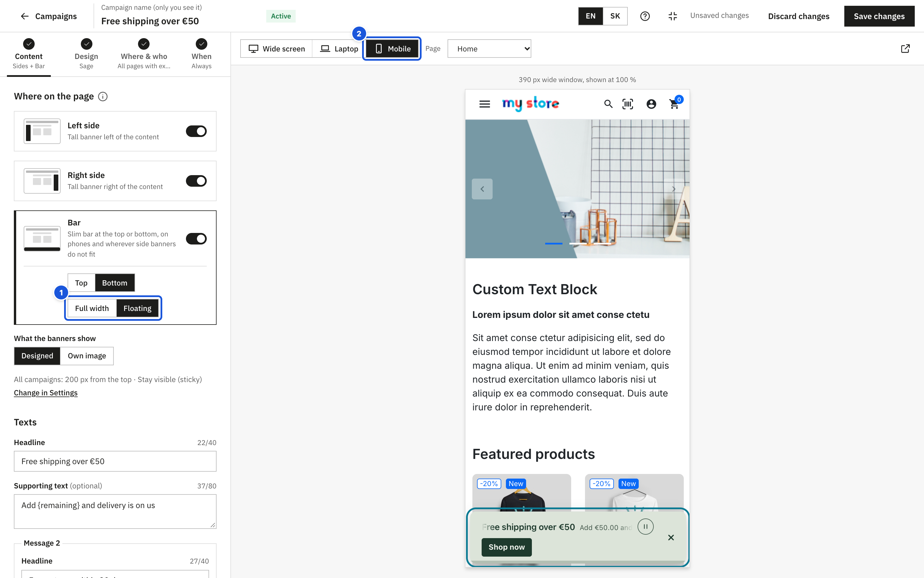924x578 pixels.
Task: Switch to the Design step tab
Action: 86,54
